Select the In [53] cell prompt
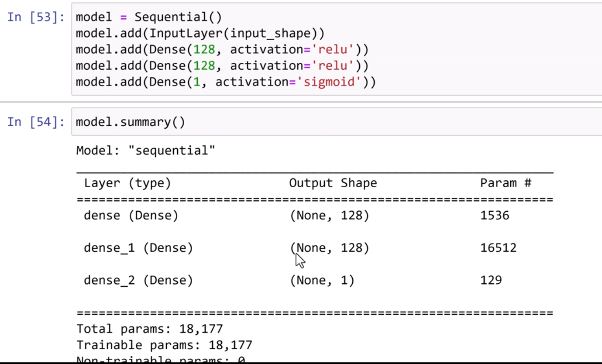This screenshot has width=602, height=364. tap(36, 17)
